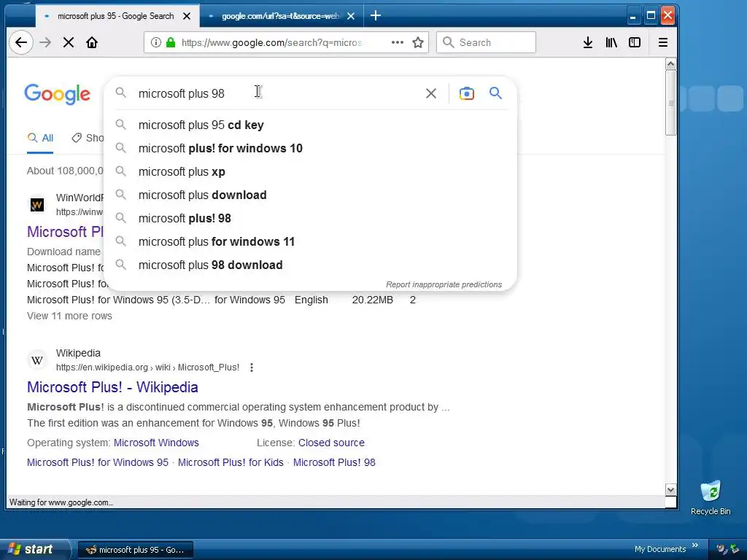Click the WinWorld favicon in results
This screenshot has height=560, width=747.
[x=37, y=205]
